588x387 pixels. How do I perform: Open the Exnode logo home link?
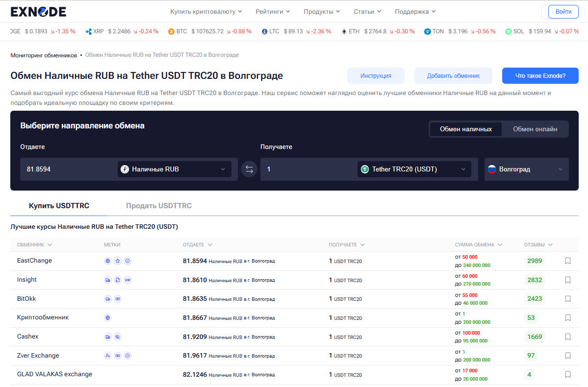coord(38,12)
